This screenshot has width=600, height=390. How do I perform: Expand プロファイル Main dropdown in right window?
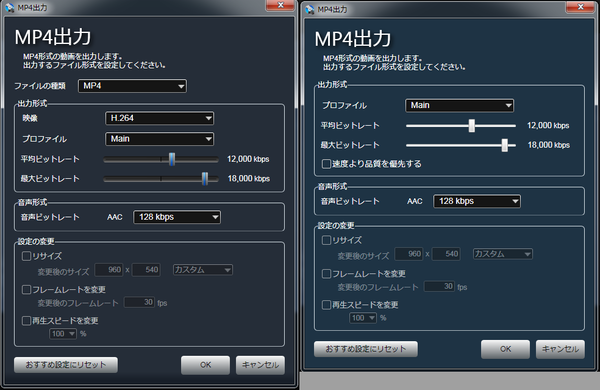tap(459, 105)
